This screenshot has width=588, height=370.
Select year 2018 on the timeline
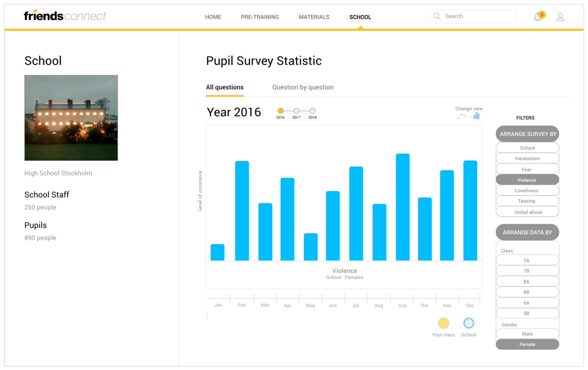click(x=313, y=111)
